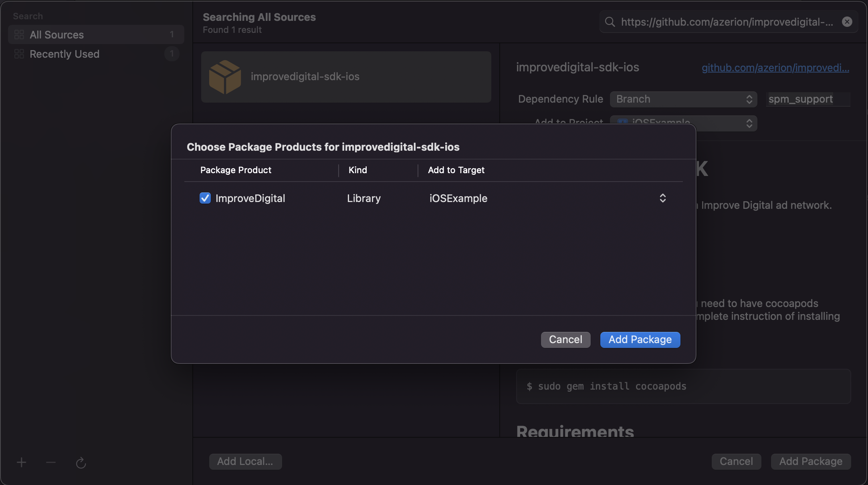Click the plus icon to add a source
The image size is (868, 485).
coord(21,463)
